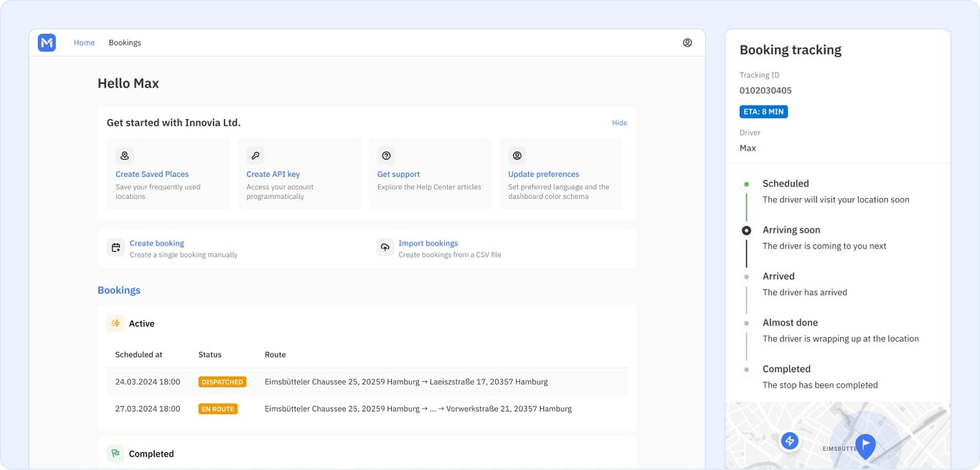Click the driver name Max

[748, 148]
